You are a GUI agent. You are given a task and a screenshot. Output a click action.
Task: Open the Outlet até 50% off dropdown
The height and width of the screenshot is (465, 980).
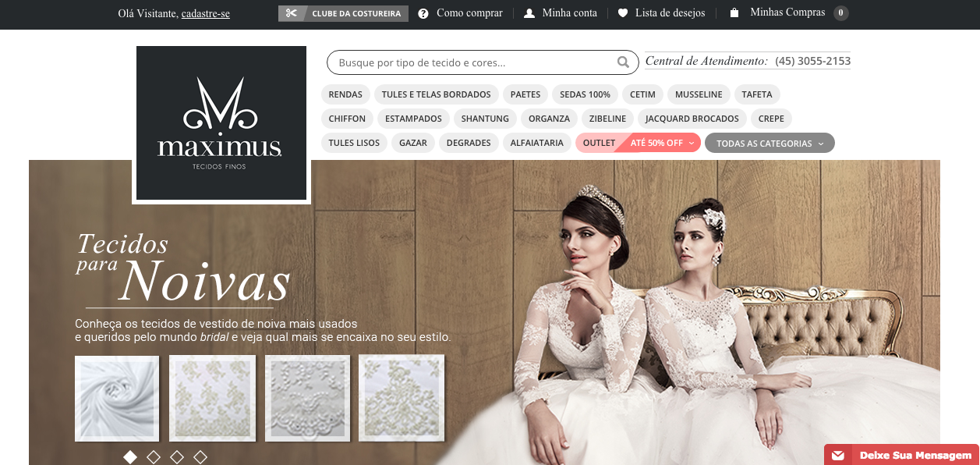(x=637, y=144)
